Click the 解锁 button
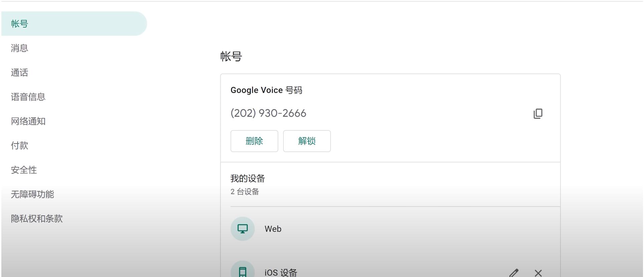The width and height of the screenshot is (644, 277). (307, 141)
